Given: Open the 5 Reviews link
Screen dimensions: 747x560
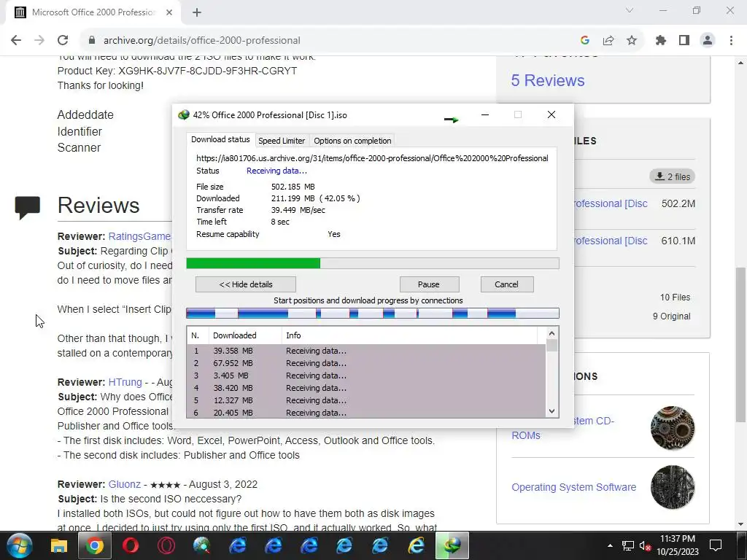Looking at the screenshot, I should coord(547,80).
